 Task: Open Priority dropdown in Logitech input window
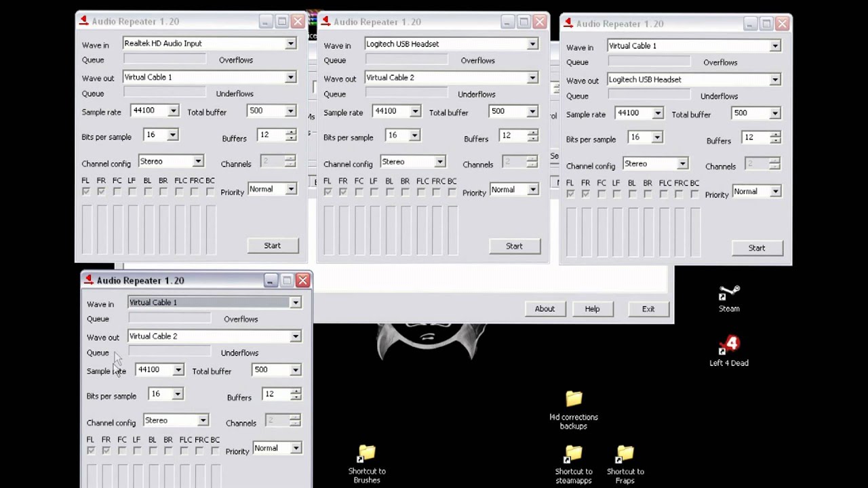point(532,190)
